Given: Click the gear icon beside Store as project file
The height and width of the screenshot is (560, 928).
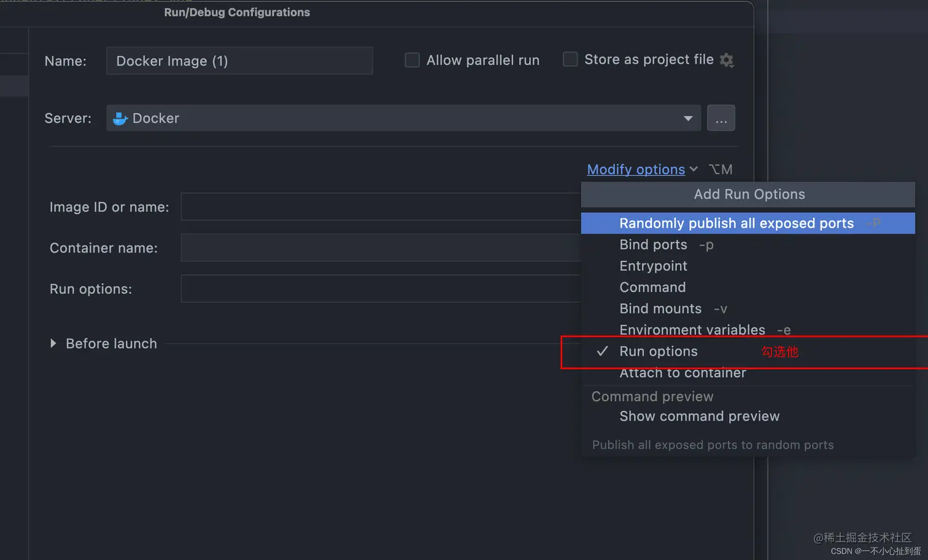Looking at the screenshot, I should click(x=727, y=60).
